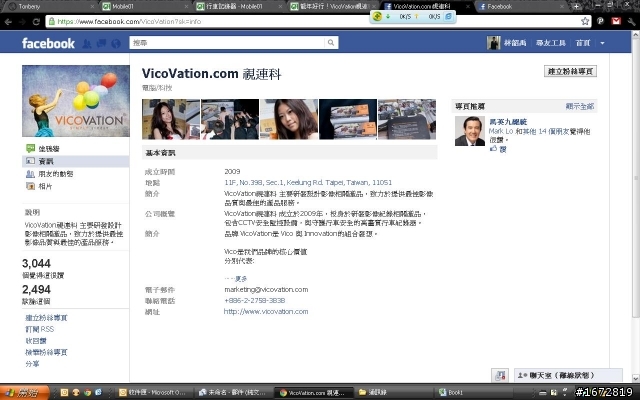Expand the 更多 more link in description

pos(241,279)
